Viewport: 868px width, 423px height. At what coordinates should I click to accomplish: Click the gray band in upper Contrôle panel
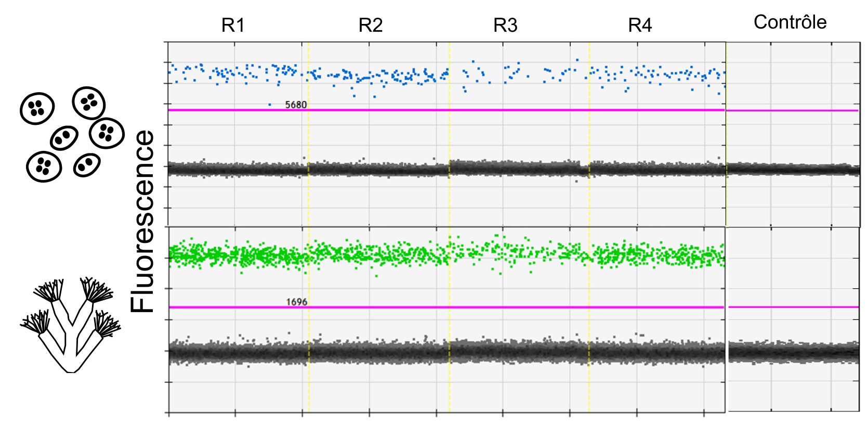tap(793, 169)
